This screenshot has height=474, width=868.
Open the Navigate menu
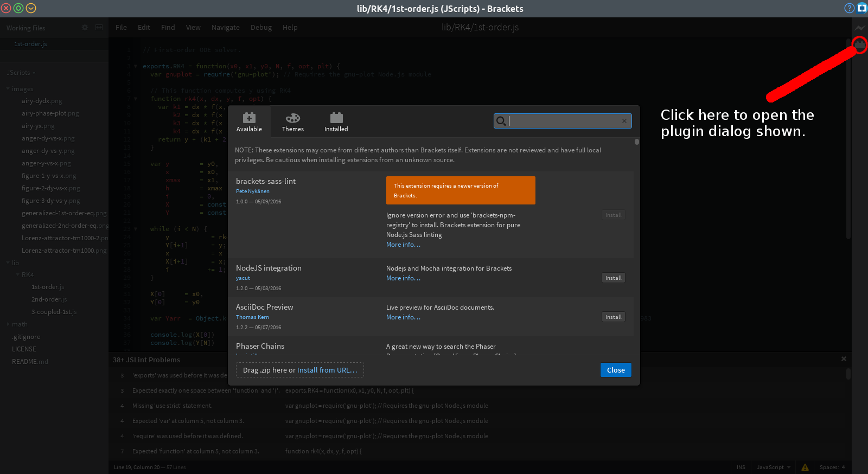226,27
